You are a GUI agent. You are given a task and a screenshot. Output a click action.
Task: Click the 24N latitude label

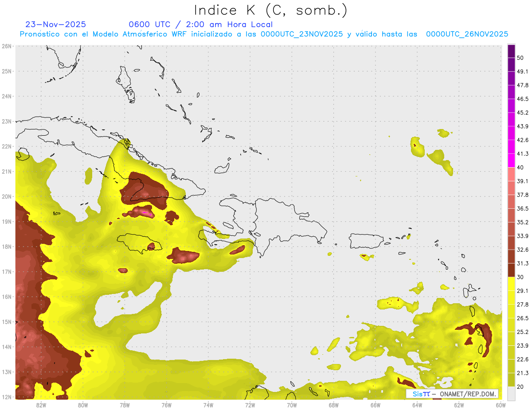tap(7, 96)
